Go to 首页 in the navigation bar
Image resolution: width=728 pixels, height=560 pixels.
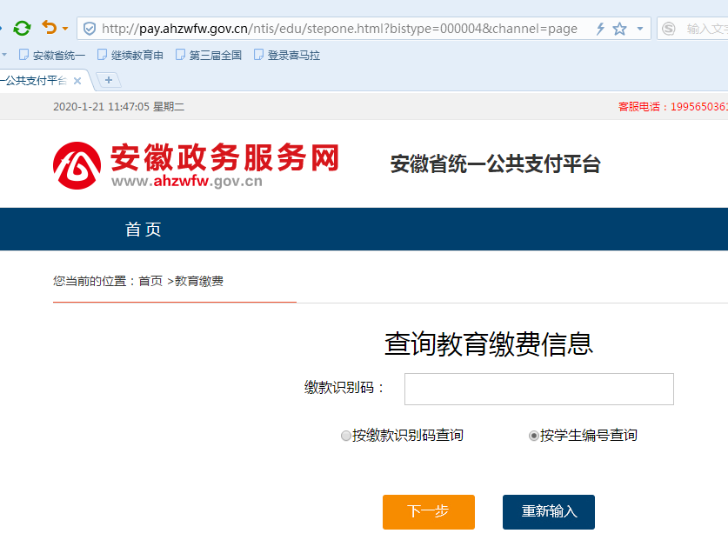[144, 230]
